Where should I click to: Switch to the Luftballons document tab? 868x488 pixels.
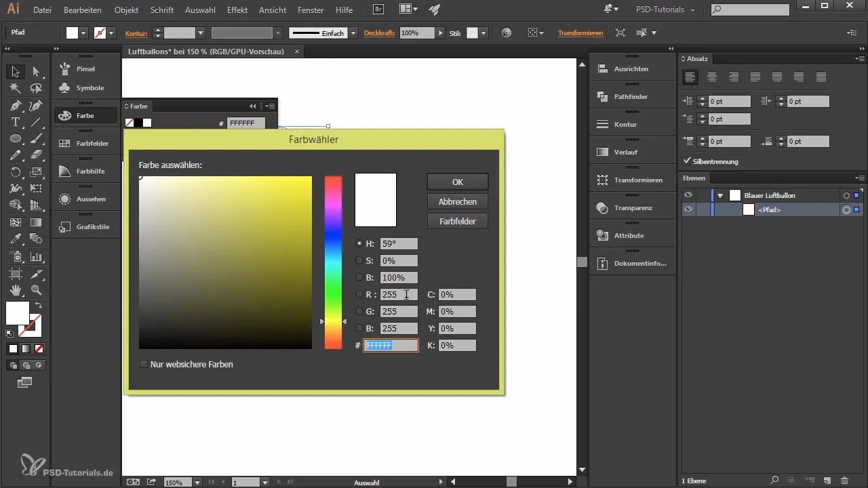coord(207,52)
